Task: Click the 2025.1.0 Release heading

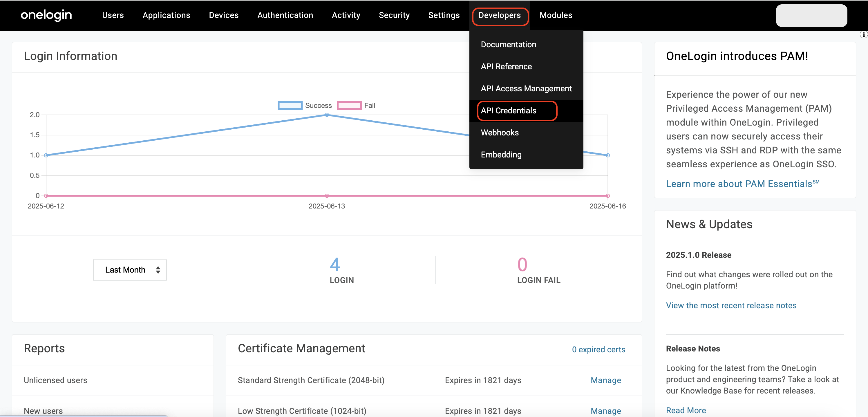Action: (x=699, y=255)
